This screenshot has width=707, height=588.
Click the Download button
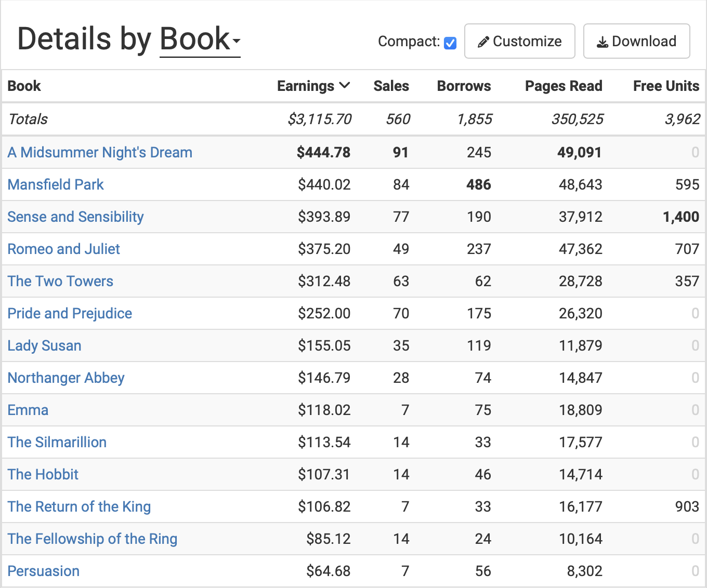pyautogui.click(x=636, y=41)
